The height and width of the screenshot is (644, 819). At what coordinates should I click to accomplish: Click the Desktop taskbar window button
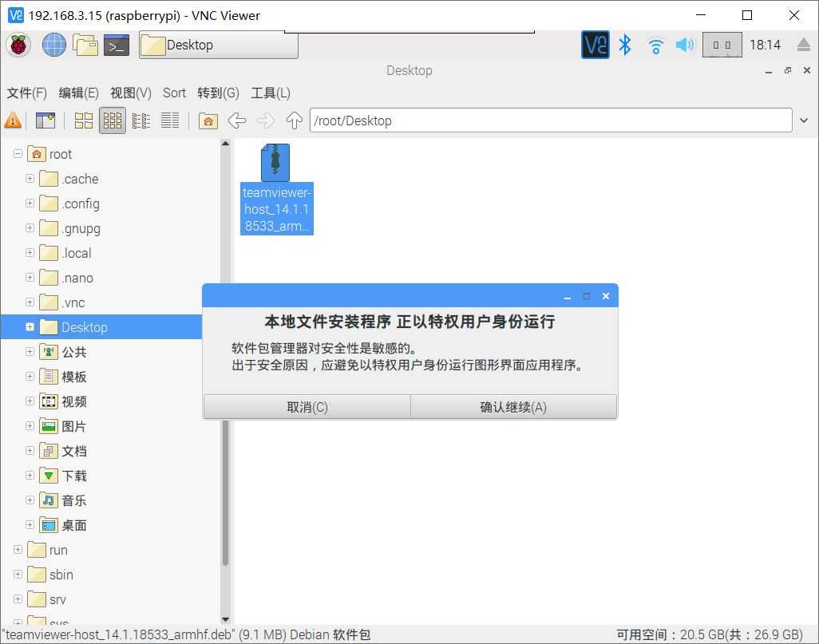219,45
